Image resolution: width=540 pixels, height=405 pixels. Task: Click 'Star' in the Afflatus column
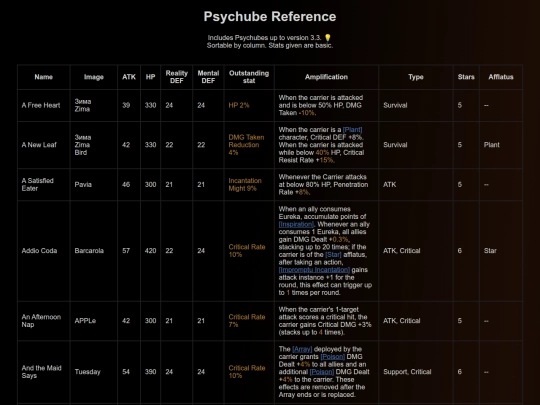490,251
